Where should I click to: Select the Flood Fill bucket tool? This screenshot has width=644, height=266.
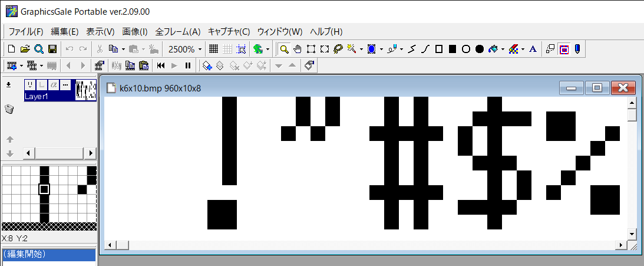[493, 50]
